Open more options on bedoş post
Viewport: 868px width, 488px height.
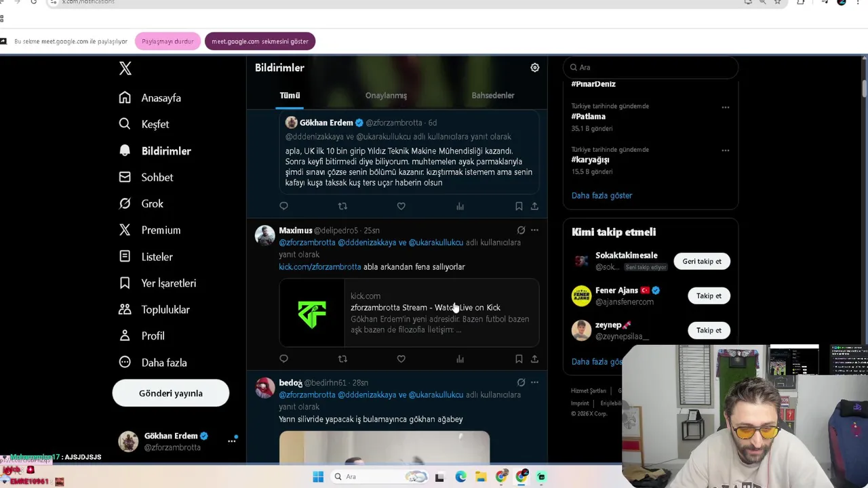(534, 383)
